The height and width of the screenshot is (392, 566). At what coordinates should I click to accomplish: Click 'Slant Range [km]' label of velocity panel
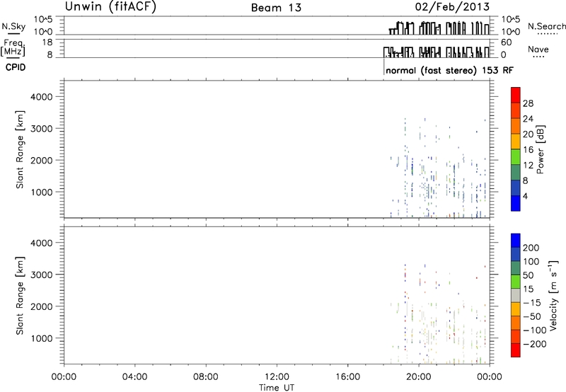(x=20, y=296)
